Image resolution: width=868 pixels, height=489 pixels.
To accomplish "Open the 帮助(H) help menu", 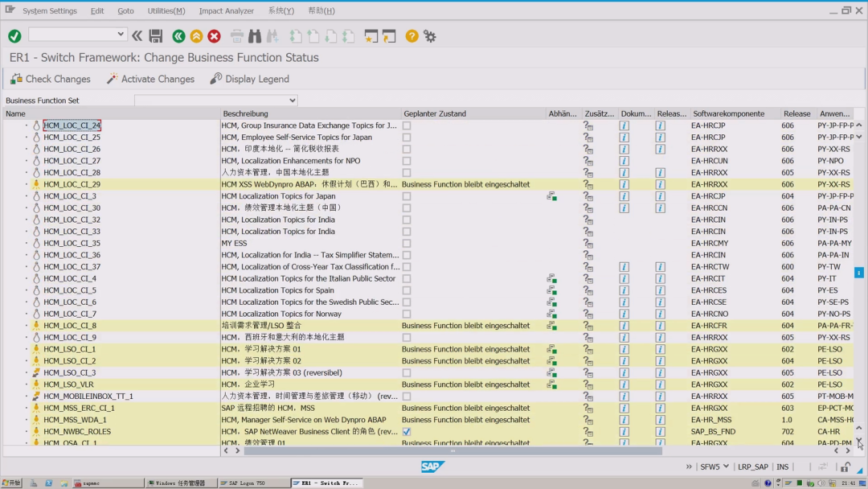I will (x=321, y=10).
